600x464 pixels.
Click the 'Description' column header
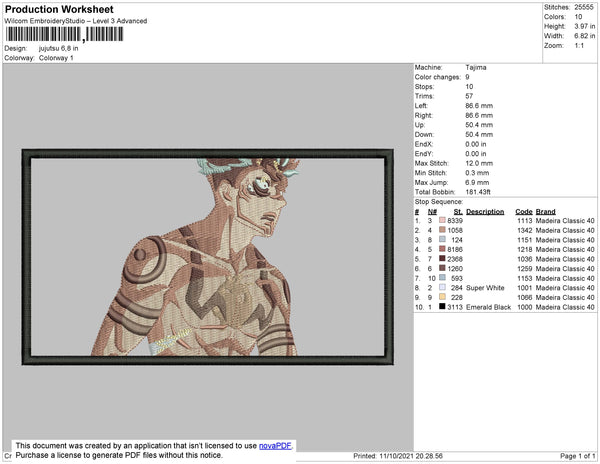pos(485,212)
